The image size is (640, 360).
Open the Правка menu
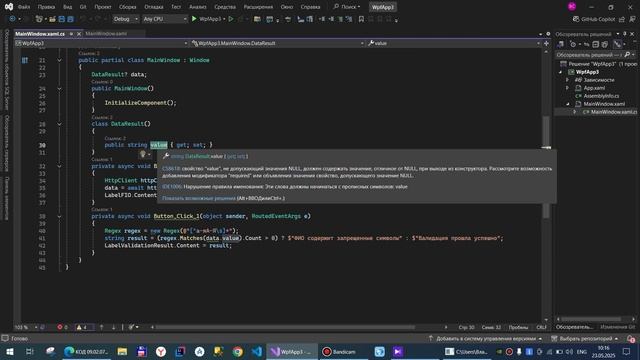(x=46, y=7)
